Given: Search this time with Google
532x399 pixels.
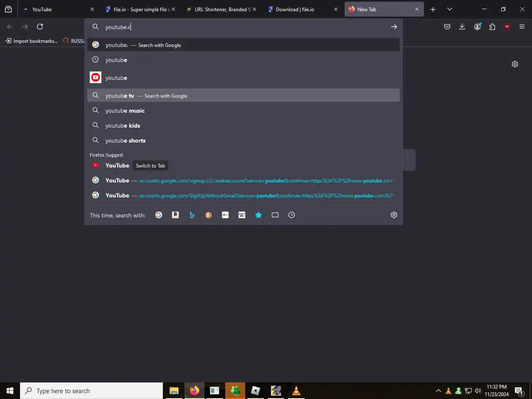Looking at the screenshot, I should [159, 215].
